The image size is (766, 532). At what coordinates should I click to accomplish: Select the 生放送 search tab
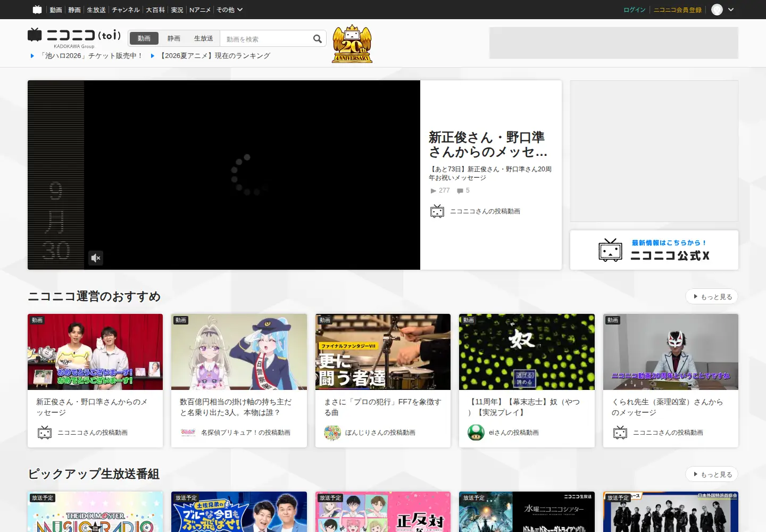[x=203, y=38]
